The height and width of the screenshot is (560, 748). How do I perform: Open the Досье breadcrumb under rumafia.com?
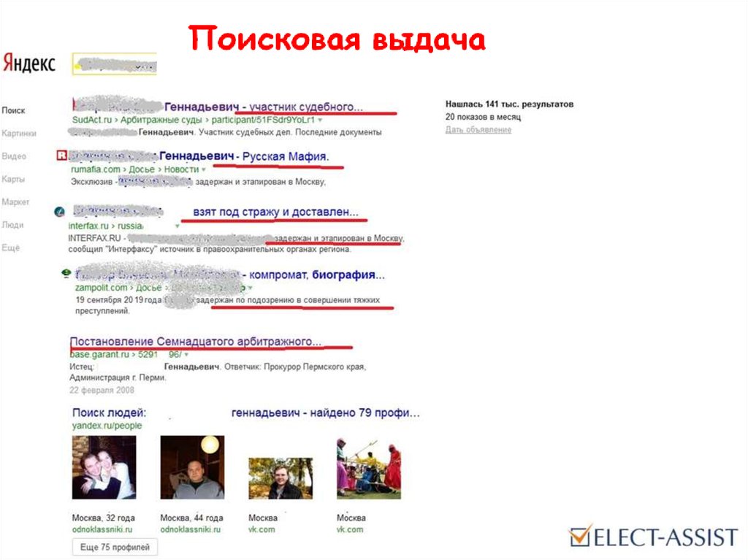tap(142, 169)
